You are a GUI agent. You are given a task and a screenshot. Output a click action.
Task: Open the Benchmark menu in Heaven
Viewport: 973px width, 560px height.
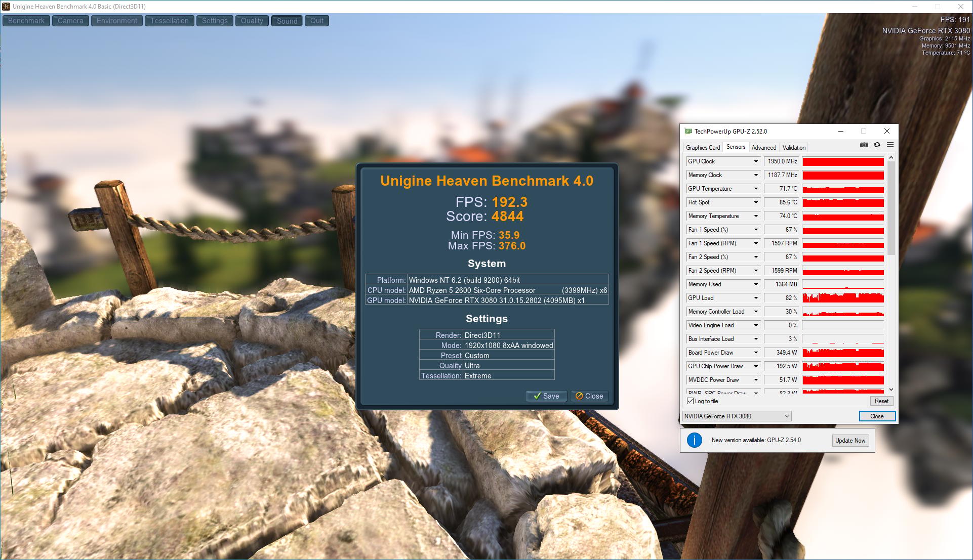[26, 21]
